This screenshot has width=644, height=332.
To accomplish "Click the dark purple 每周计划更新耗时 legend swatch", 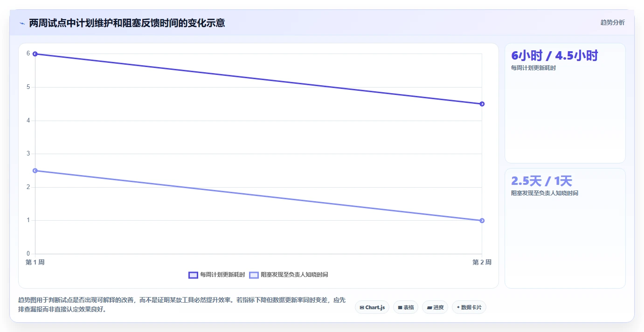I will click(193, 275).
